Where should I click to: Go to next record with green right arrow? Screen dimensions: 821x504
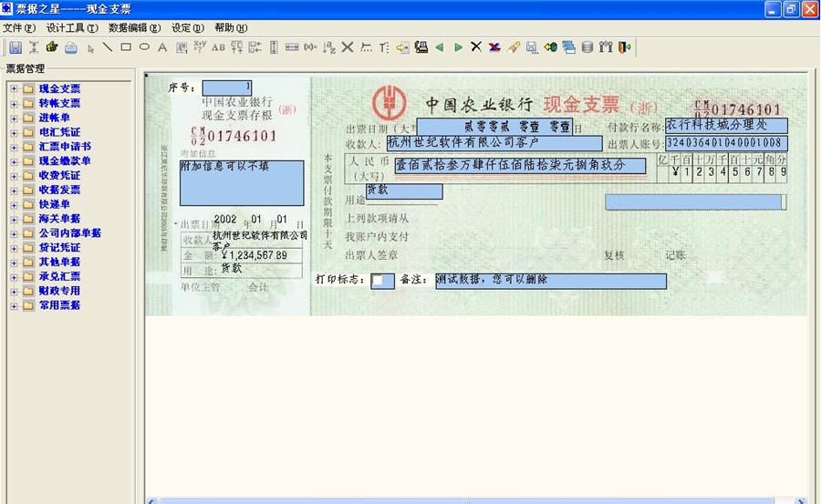click(x=459, y=47)
